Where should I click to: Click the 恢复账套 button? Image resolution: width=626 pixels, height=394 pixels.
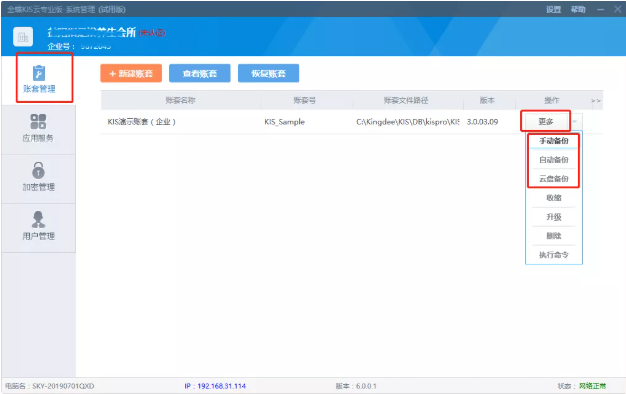[268, 73]
